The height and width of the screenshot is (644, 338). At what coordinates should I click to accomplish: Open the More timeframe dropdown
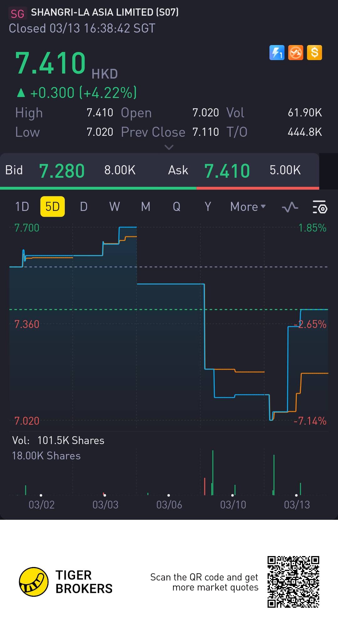tap(248, 207)
